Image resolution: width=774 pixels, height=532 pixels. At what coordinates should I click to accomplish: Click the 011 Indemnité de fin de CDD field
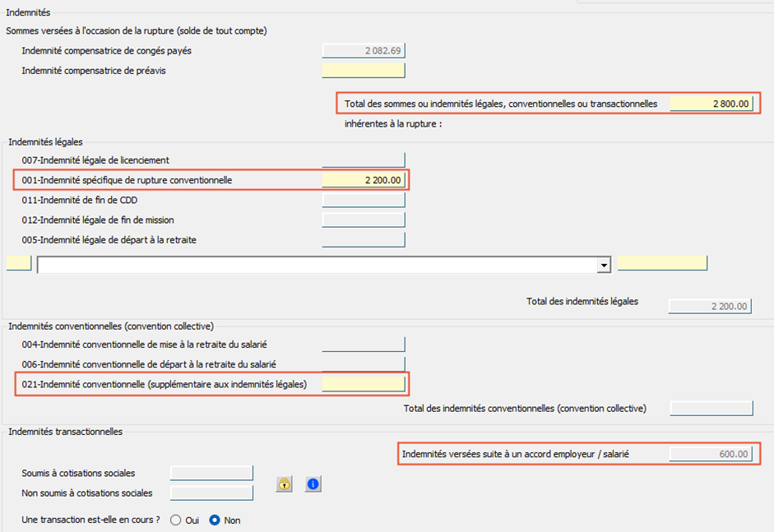364,200
